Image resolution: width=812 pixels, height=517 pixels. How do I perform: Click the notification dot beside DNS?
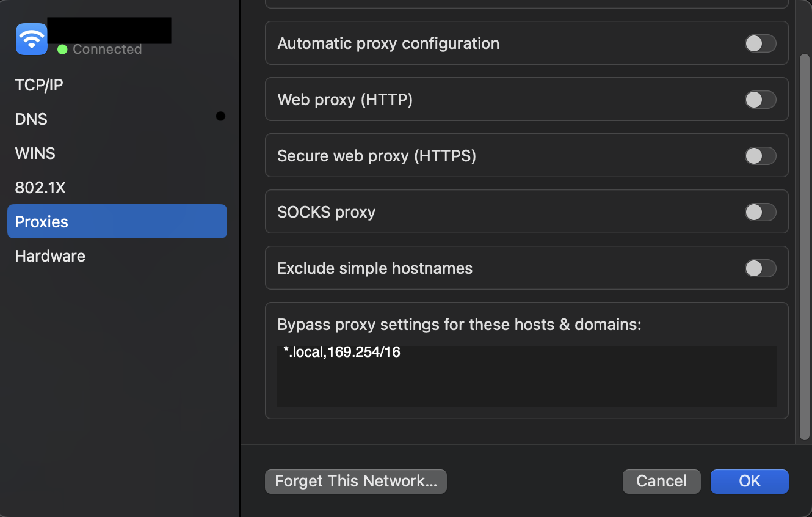[220, 116]
